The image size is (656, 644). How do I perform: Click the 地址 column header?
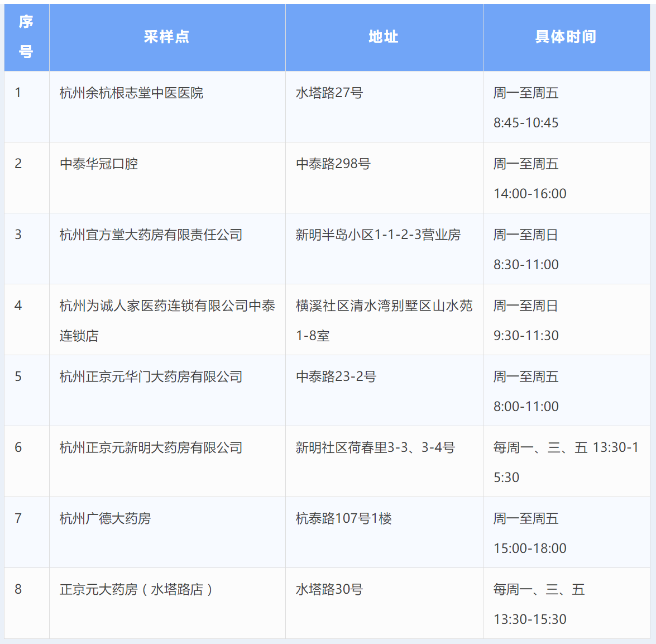point(384,37)
